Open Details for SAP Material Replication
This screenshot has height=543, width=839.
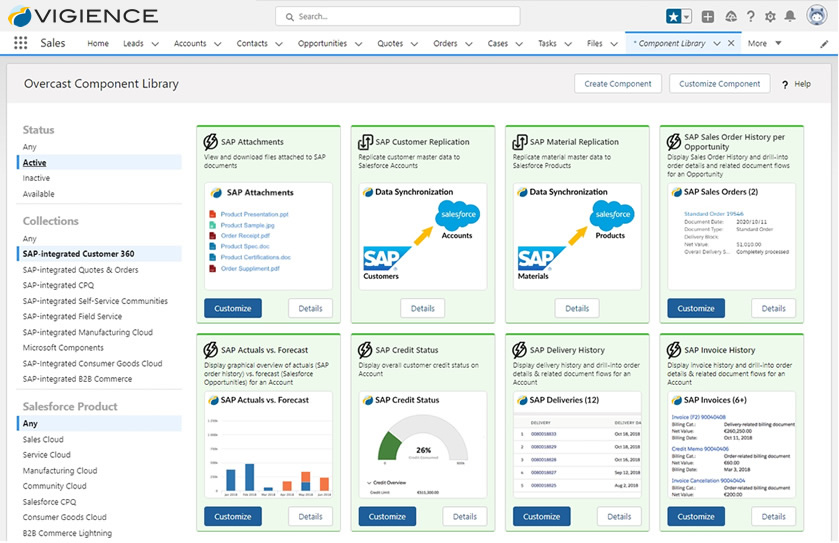[x=577, y=308]
